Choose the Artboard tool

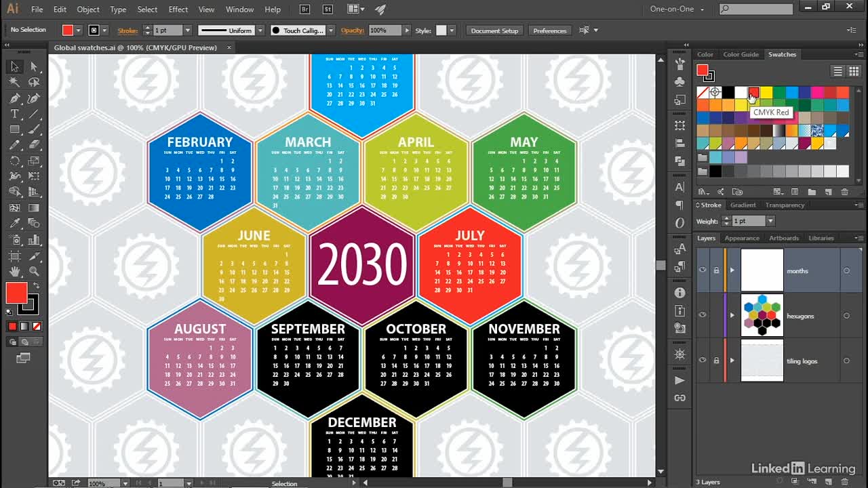click(14, 256)
